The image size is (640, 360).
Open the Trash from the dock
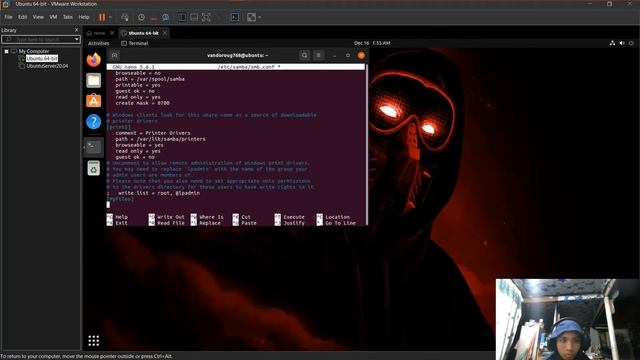93,168
